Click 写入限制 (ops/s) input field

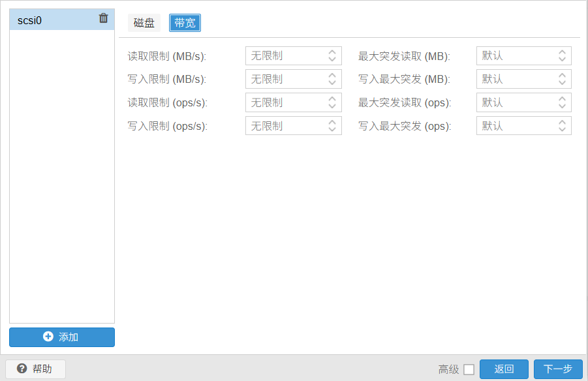tap(285, 127)
